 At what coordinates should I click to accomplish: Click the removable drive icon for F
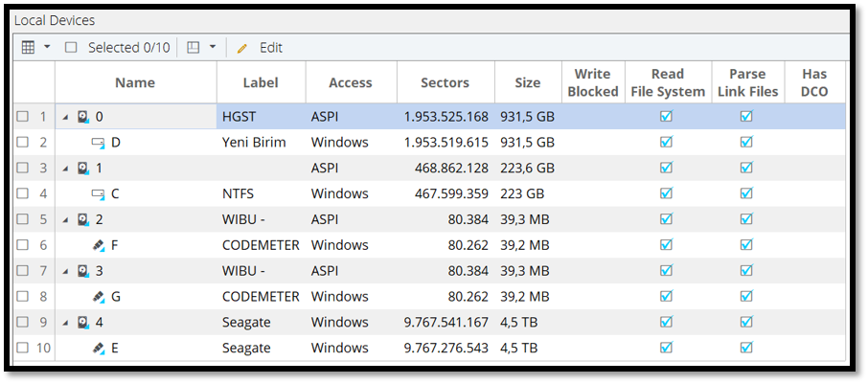pyautogui.click(x=98, y=245)
